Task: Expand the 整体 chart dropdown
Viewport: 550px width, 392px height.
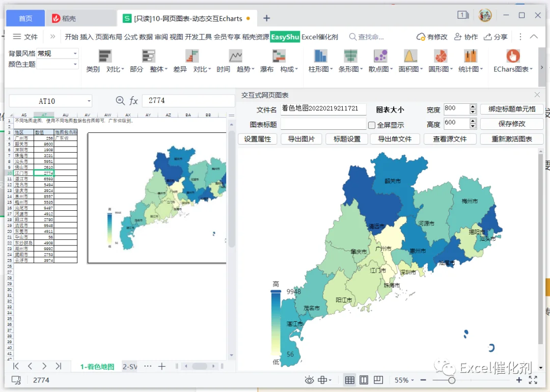Action: 166,69
